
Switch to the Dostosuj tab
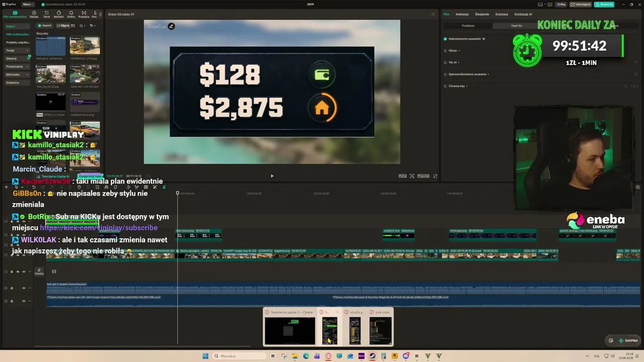(x=502, y=14)
